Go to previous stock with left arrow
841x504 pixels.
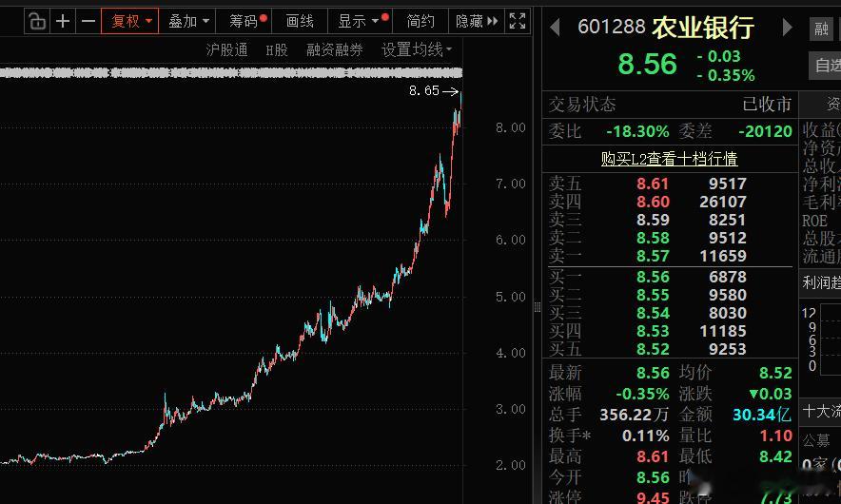[556, 27]
